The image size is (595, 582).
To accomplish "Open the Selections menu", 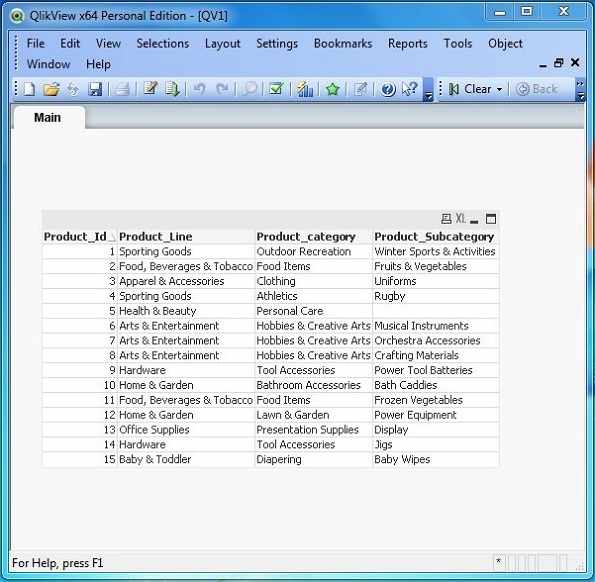I will [x=163, y=43].
